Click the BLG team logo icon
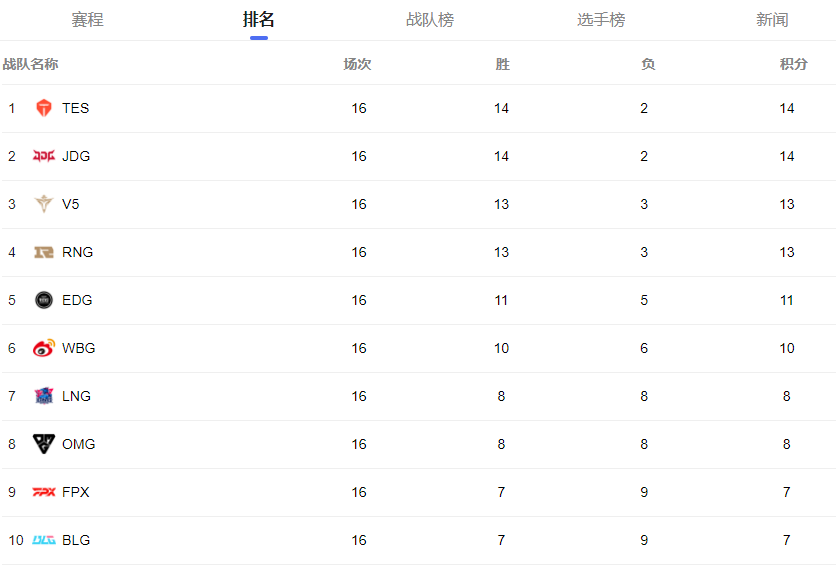 coord(44,540)
